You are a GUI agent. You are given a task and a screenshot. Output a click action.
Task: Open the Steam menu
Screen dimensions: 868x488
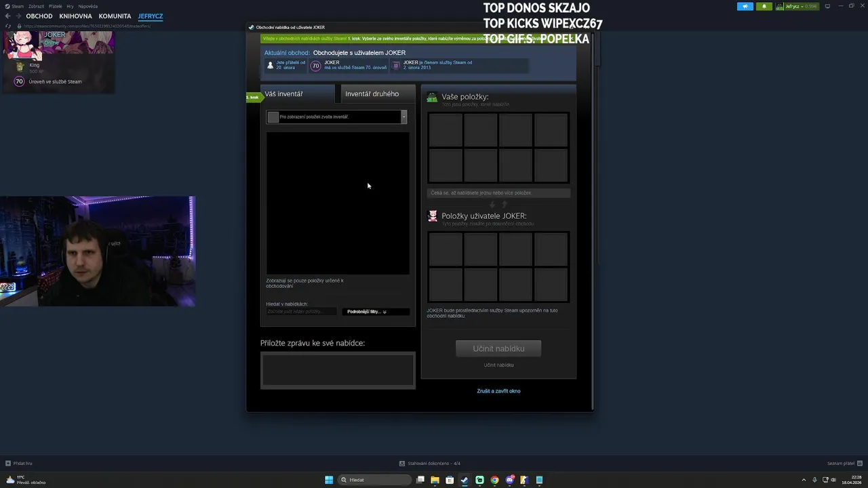pyautogui.click(x=15, y=6)
